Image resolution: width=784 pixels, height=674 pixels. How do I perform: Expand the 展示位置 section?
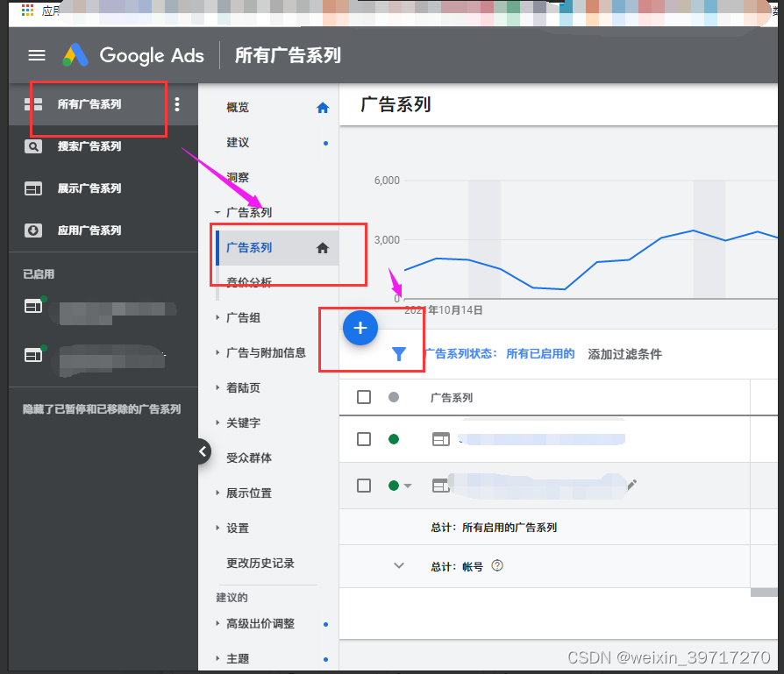click(217, 493)
